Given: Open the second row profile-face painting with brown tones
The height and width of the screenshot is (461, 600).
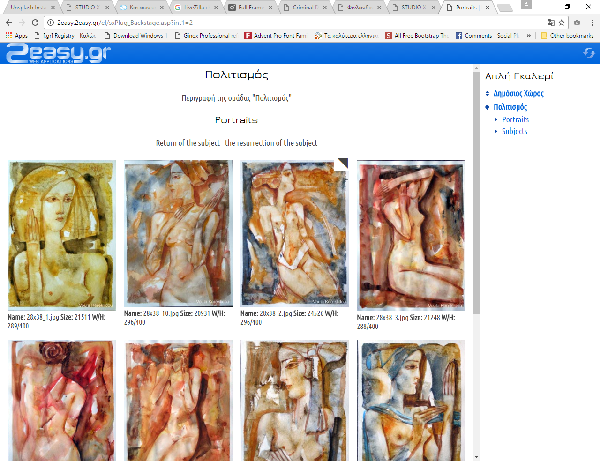Looking at the screenshot, I should pyautogui.click(x=295, y=401).
